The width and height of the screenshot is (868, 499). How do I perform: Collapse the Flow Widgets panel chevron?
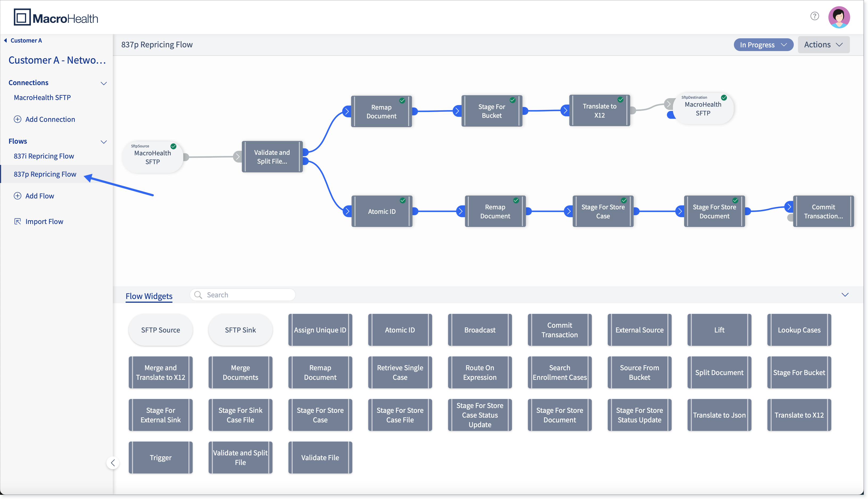845,295
